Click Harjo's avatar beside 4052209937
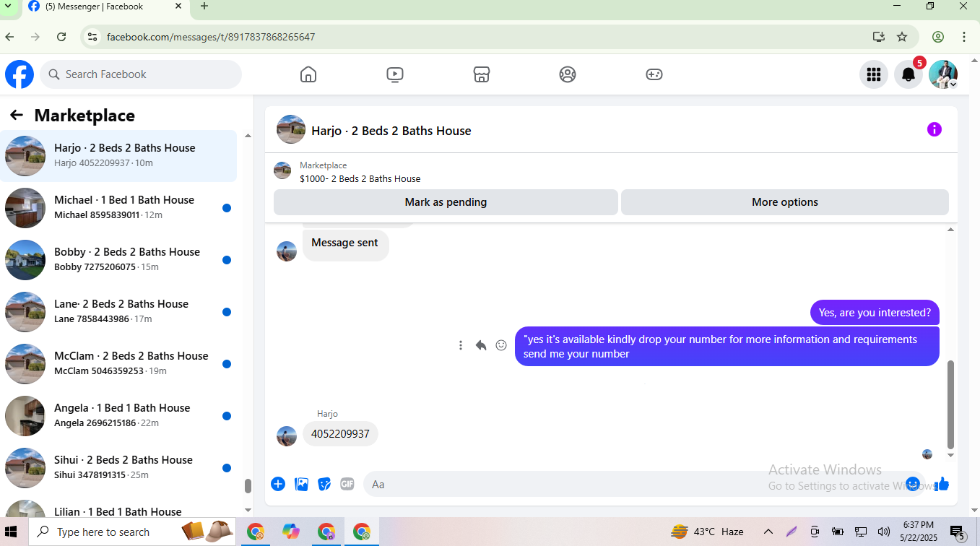The image size is (980, 546). click(x=287, y=436)
